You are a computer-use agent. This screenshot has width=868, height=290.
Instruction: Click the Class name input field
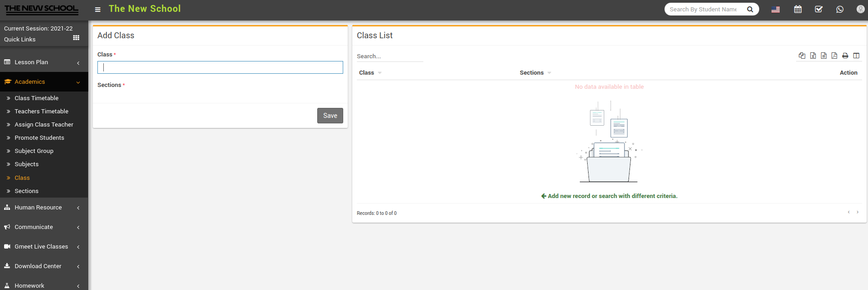point(220,67)
